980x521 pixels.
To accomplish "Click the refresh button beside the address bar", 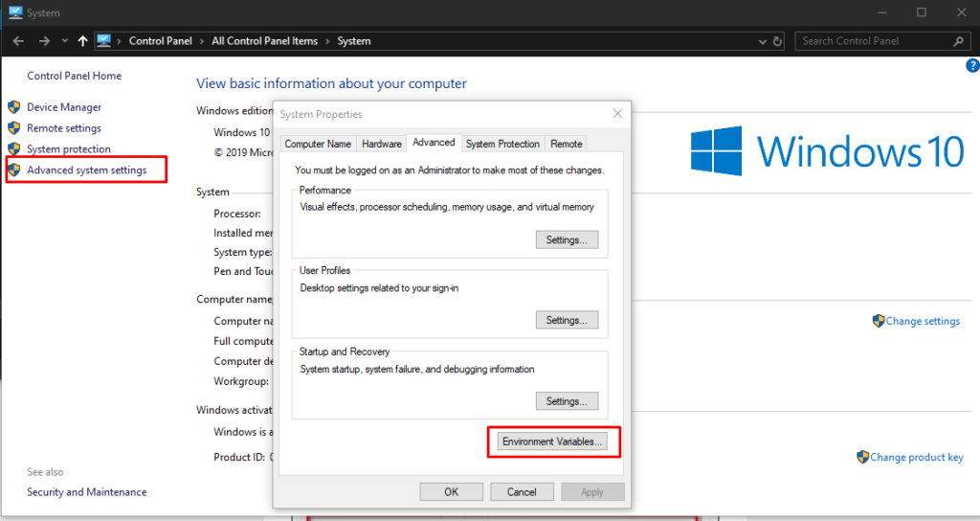I will 777,41.
